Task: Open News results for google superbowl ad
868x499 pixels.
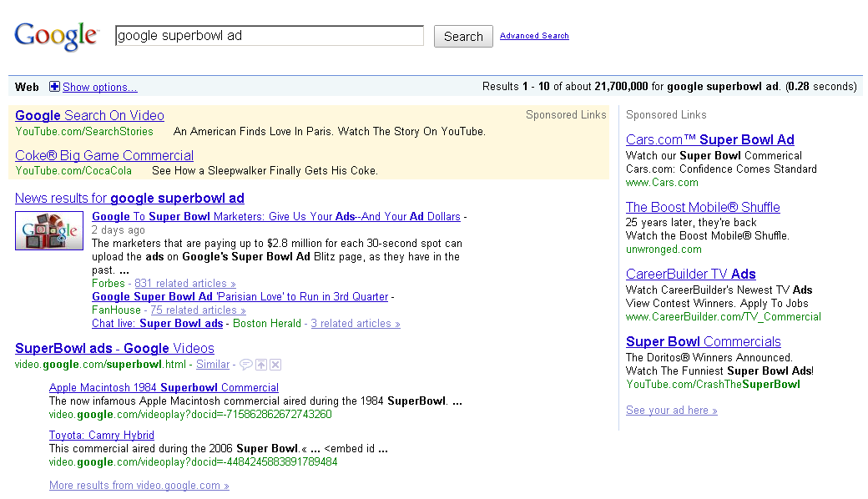Action: click(x=129, y=198)
